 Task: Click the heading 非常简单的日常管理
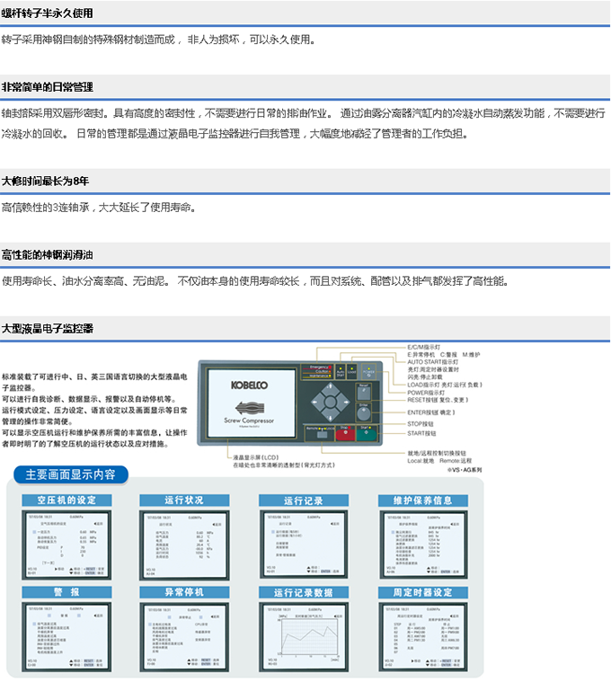(x=48, y=87)
